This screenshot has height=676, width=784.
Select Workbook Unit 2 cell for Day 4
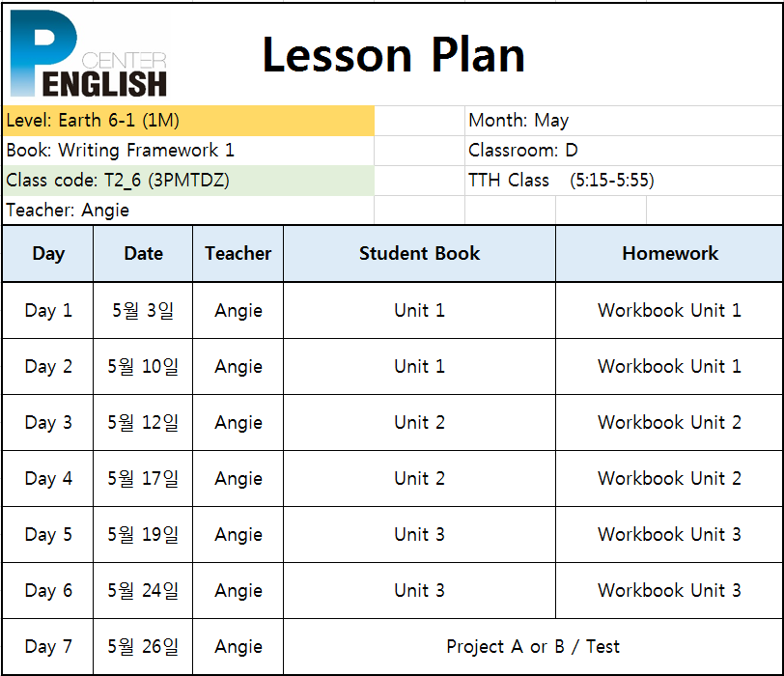pyautogui.click(x=669, y=478)
